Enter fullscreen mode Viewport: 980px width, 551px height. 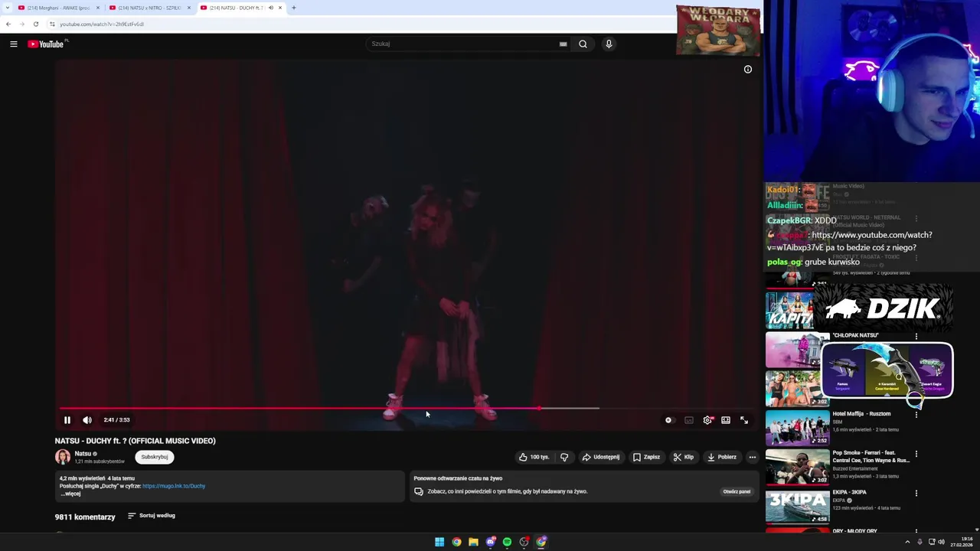744,420
